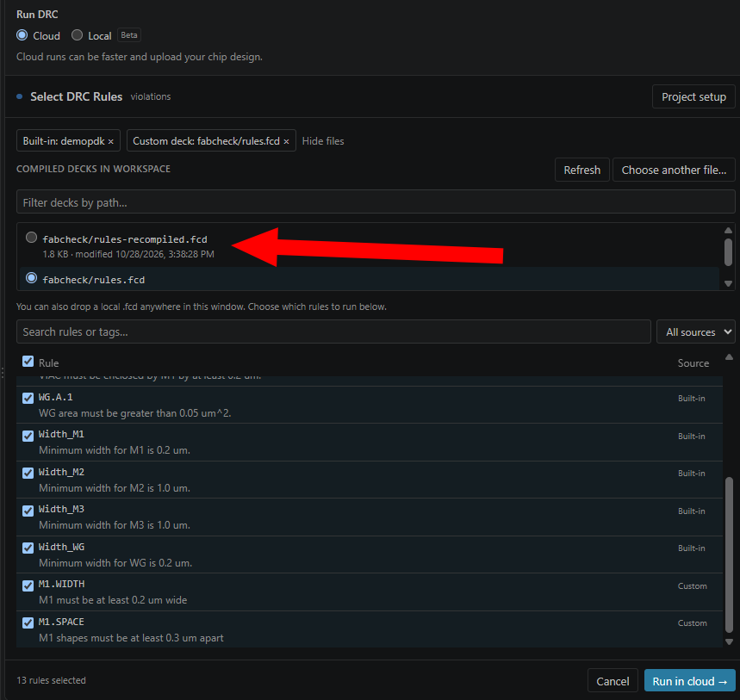
Task: Click the Beta badge next to Local
Action: [x=129, y=35]
